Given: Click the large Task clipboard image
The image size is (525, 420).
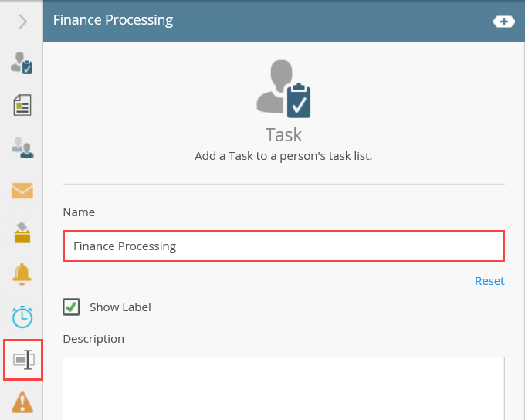Looking at the screenshot, I should click(283, 89).
